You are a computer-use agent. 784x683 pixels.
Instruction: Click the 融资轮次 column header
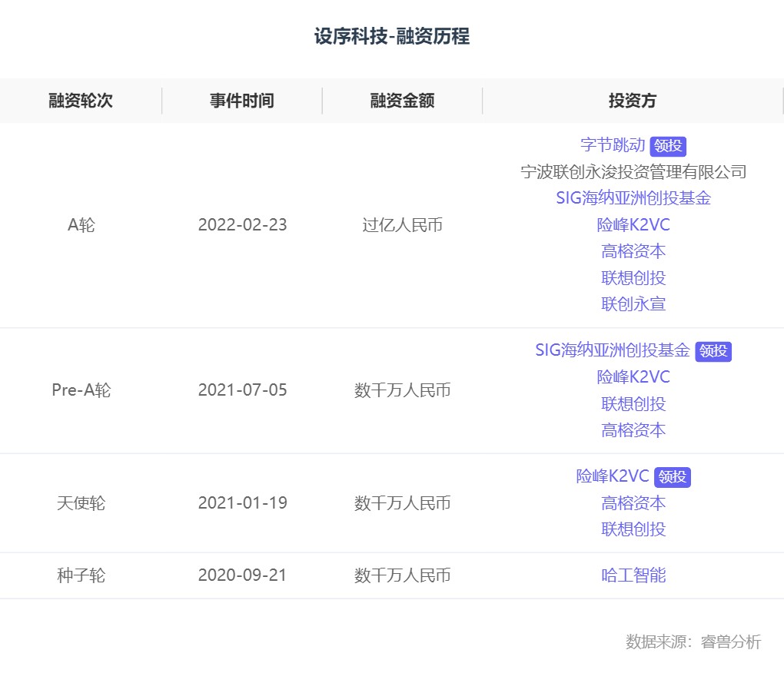click(x=81, y=101)
